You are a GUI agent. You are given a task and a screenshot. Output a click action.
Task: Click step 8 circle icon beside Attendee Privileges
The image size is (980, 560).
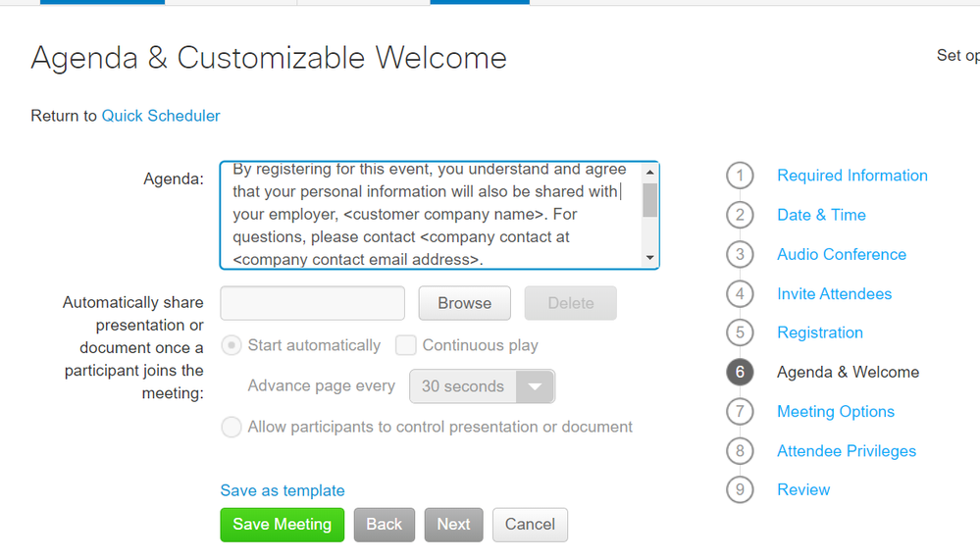tap(740, 450)
